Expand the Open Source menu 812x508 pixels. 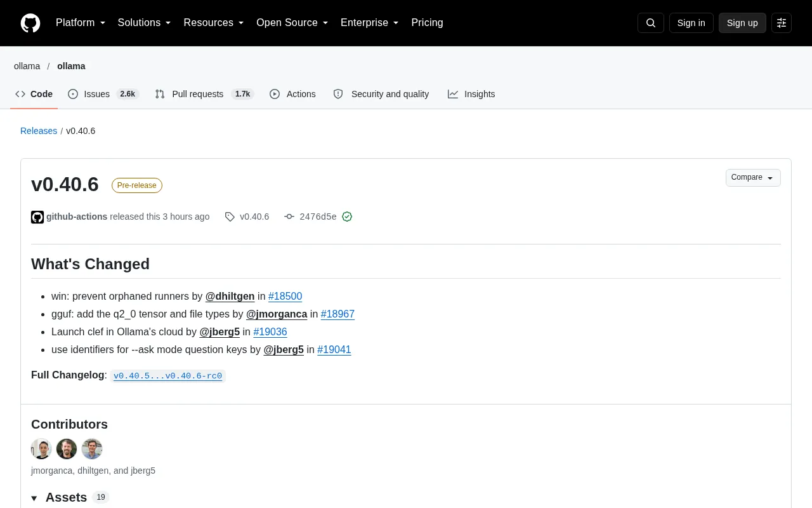point(292,23)
